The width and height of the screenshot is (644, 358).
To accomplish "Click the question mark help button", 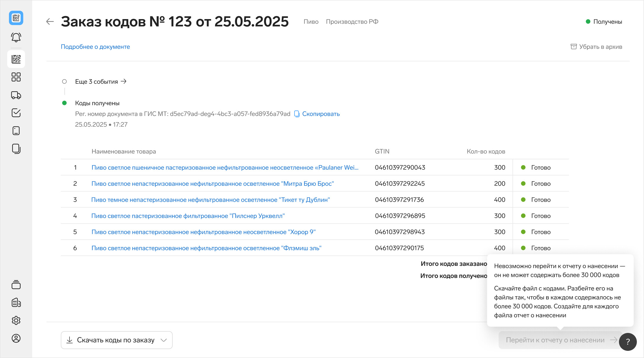I will 628,342.
